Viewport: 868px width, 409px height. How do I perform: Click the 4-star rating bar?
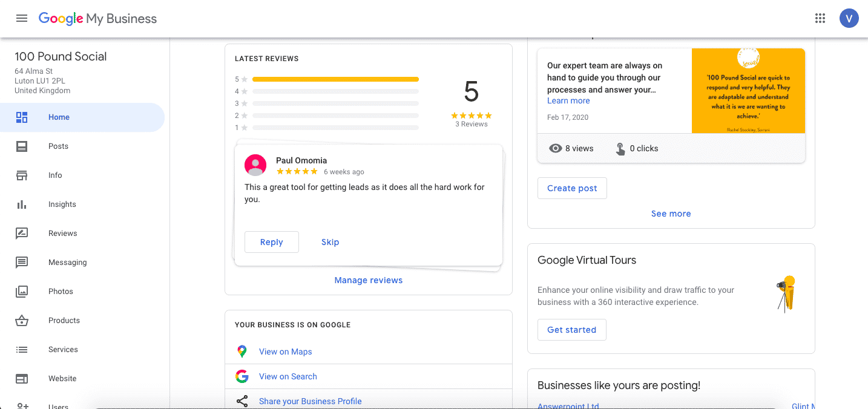coord(335,91)
